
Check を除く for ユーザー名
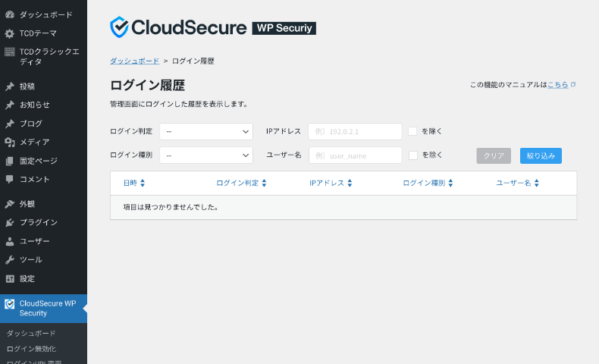pyautogui.click(x=413, y=155)
